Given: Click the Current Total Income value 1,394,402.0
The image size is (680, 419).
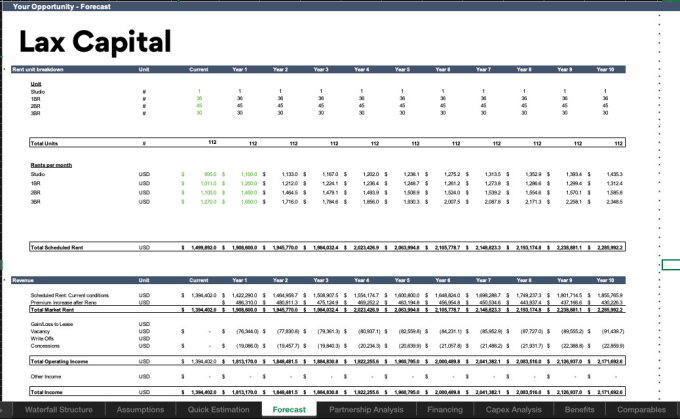Looking at the screenshot, I should [204, 392].
